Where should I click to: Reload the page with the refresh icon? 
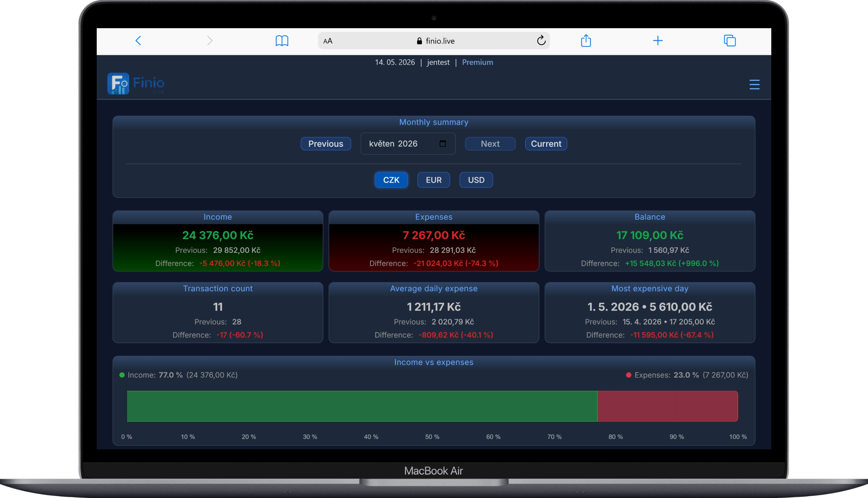(x=541, y=40)
